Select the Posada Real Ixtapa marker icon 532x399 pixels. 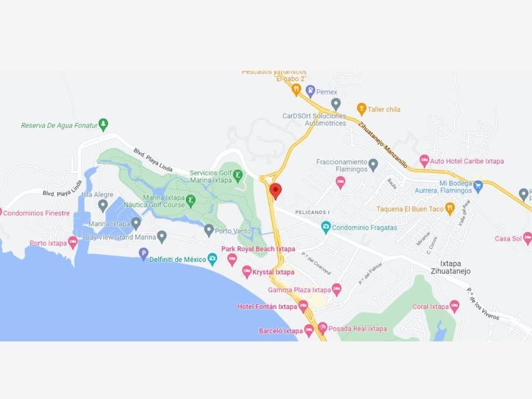click(322, 328)
